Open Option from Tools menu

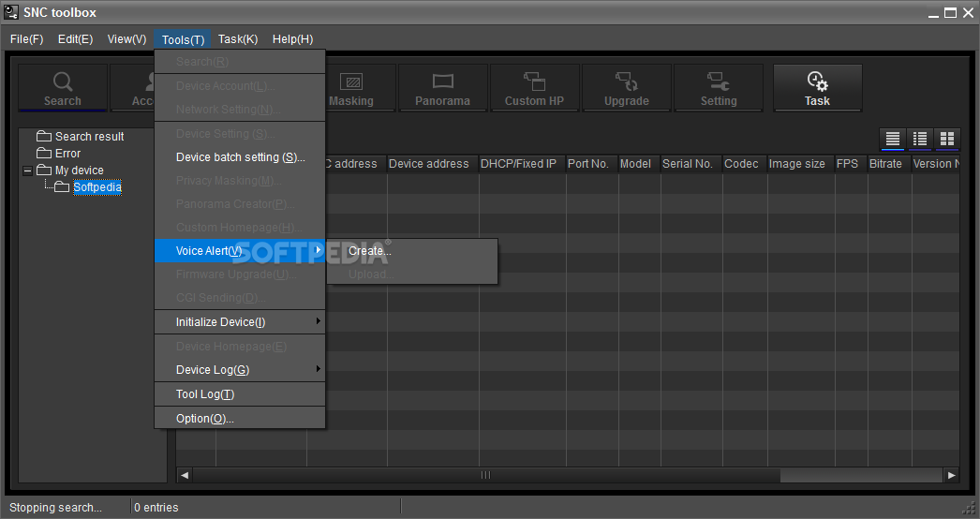click(x=240, y=419)
